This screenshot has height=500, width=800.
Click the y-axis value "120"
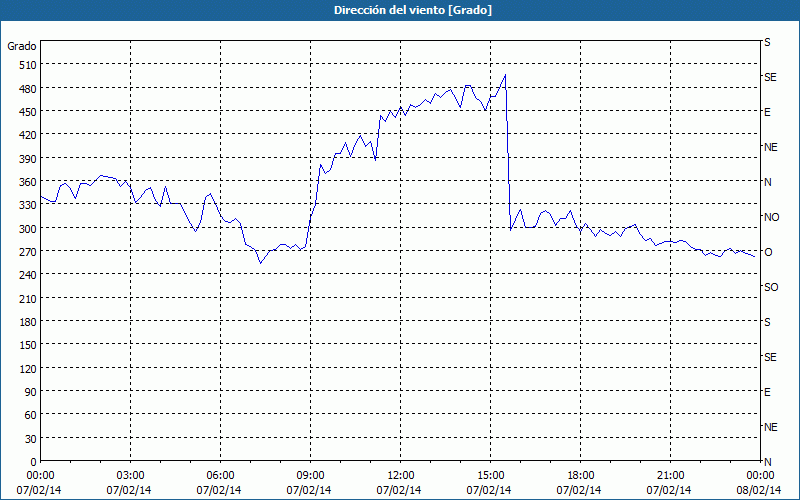[x=28, y=369]
